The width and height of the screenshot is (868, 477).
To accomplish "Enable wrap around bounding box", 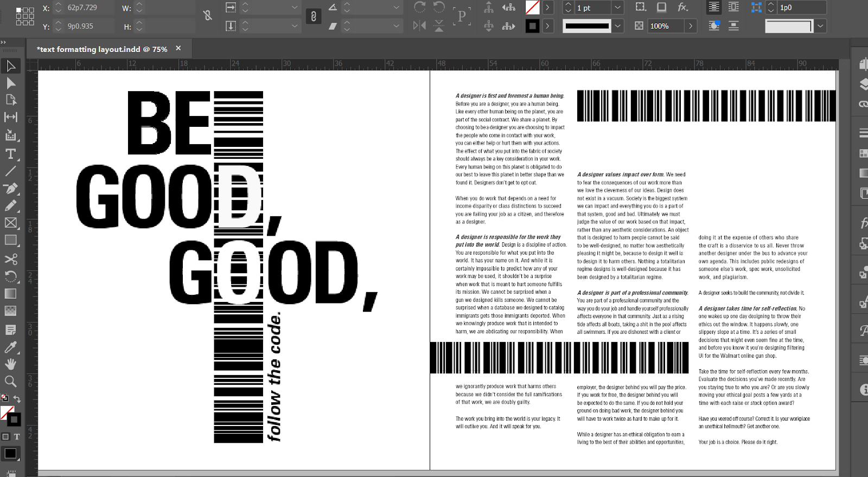I will [x=733, y=8].
